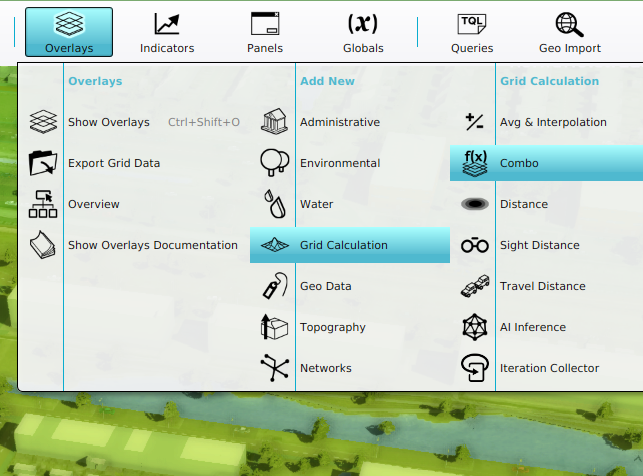Expand the Environmental overlay submenu
Viewport: 643px width, 476px height.
click(339, 163)
